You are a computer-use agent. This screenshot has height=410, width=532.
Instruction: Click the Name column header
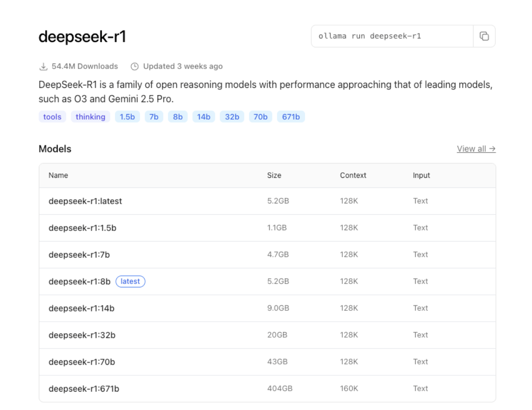pyautogui.click(x=58, y=175)
